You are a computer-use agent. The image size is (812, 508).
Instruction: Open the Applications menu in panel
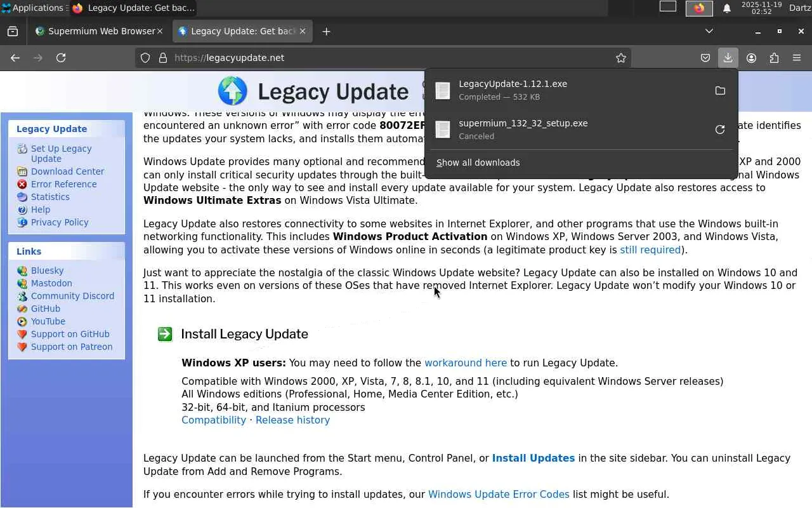coord(33,8)
